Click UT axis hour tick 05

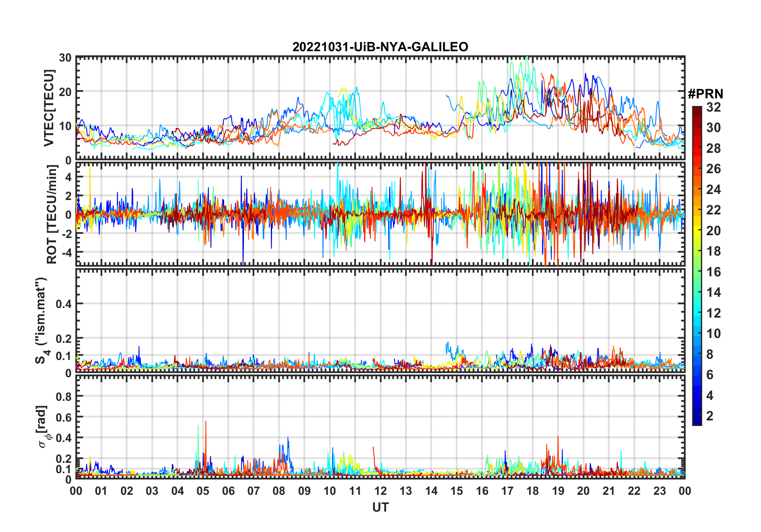click(x=203, y=491)
